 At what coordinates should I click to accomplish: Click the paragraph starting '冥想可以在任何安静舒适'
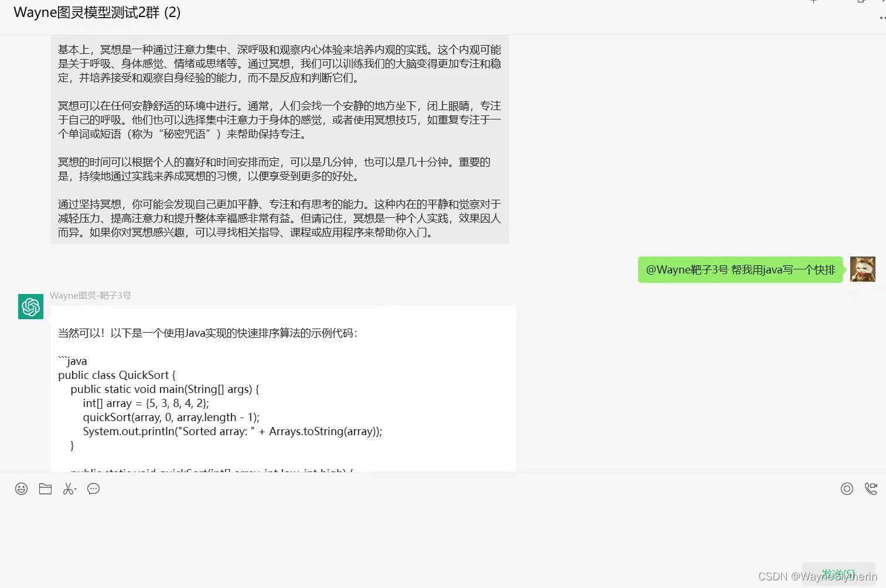pos(280,119)
